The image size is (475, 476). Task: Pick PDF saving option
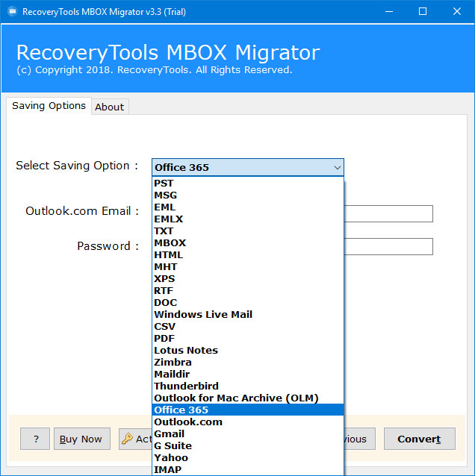pyautogui.click(x=248, y=339)
